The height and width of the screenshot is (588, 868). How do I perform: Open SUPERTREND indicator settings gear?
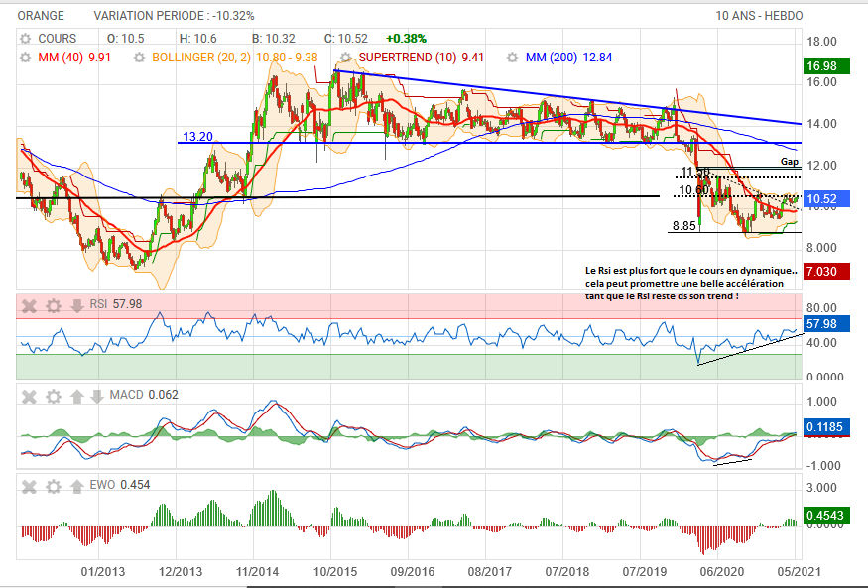coord(346,58)
